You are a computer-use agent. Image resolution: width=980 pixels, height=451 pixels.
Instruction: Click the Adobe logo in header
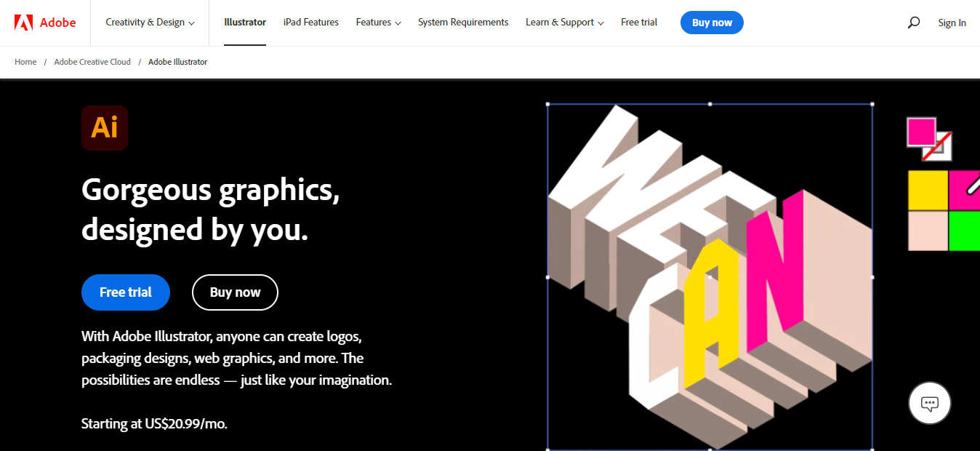click(45, 23)
